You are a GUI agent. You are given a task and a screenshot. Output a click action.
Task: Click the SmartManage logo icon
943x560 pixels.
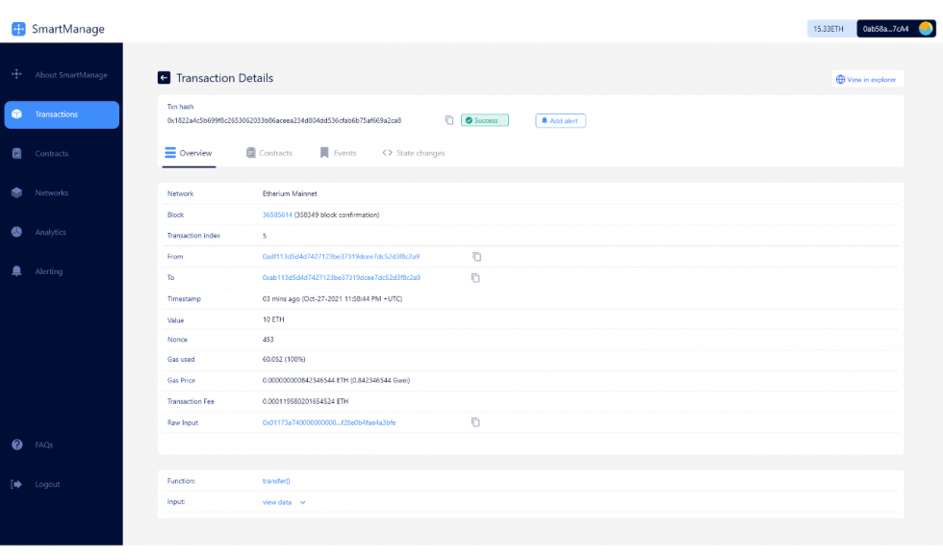[x=17, y=29]
